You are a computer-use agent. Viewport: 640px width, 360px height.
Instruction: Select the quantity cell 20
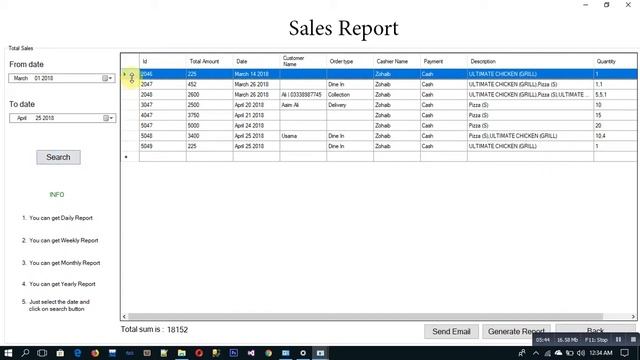615,126
